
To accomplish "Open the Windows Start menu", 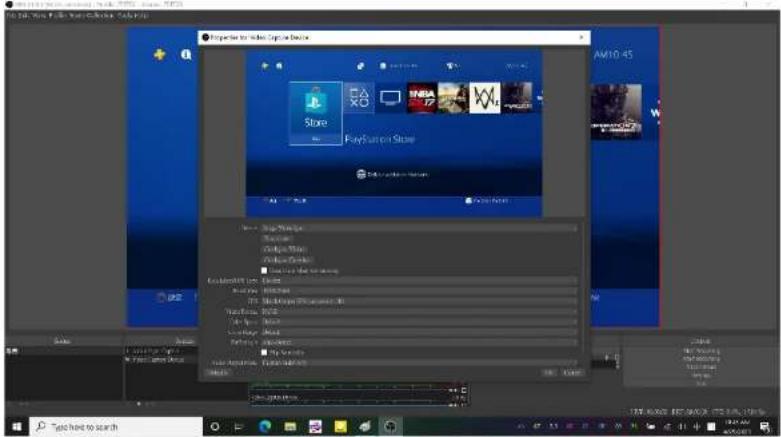I will click(x=17, y=427).
